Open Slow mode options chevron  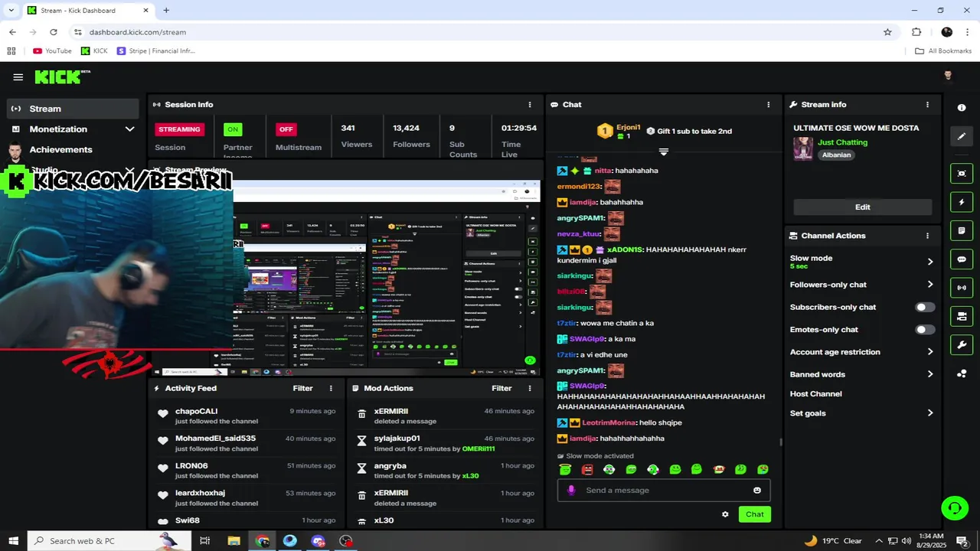pyautogui.click(x=930, y=262)
